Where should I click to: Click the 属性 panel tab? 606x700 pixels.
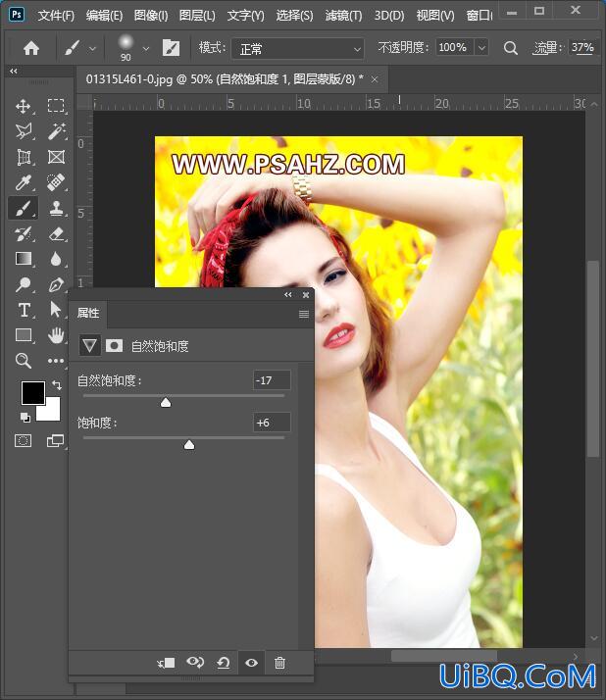click(x=88, y=313)
